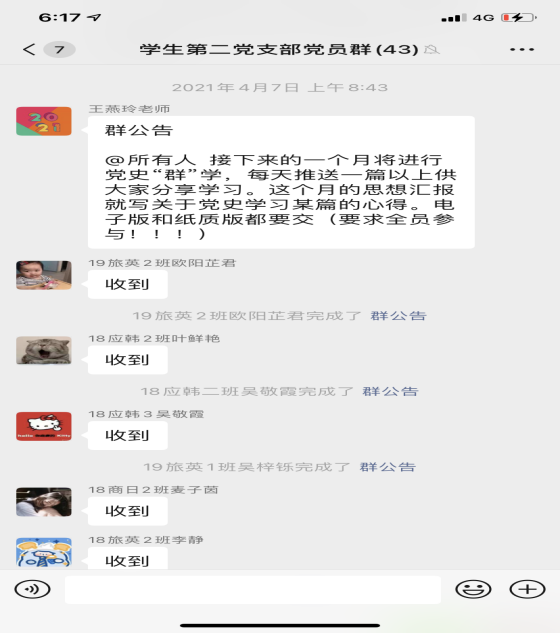Open 群公告 link after 吴敬霞完成了
Viewport: 560px width, 633px height.
pyautogui.click(x=390, y=391)
